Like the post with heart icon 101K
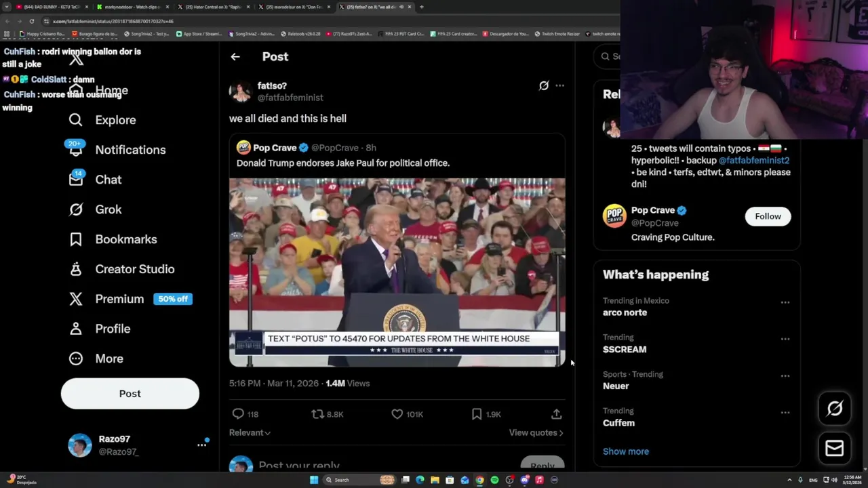The image size is (868, 488). [x=397, y=414]
